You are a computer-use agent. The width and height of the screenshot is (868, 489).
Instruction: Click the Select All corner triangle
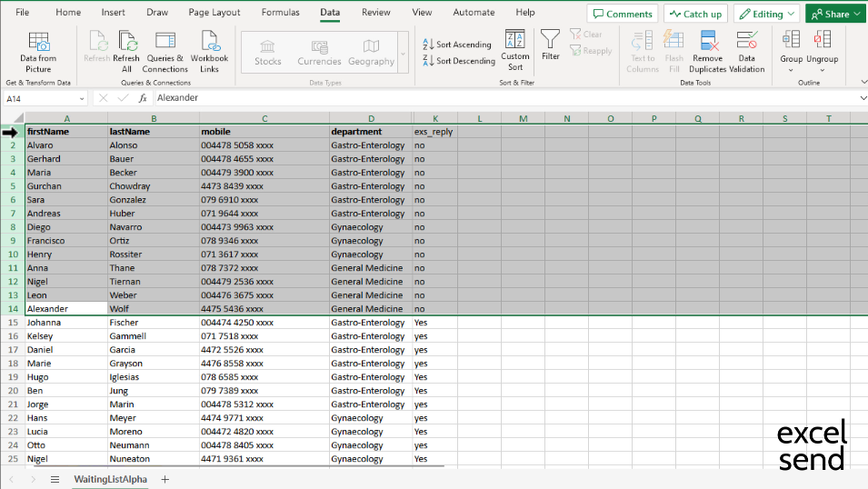19,118
